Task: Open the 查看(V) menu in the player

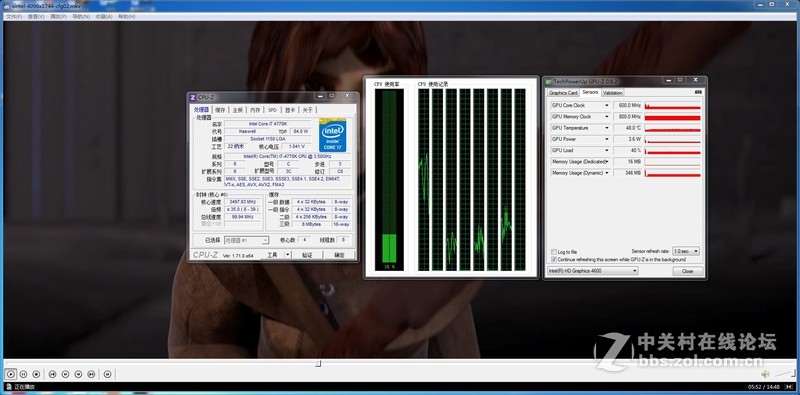Action: (36, 16)
